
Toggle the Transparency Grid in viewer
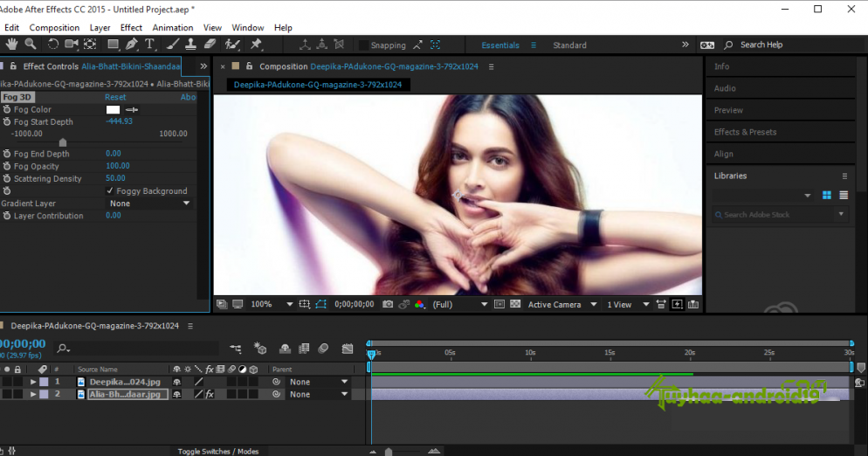515,304
